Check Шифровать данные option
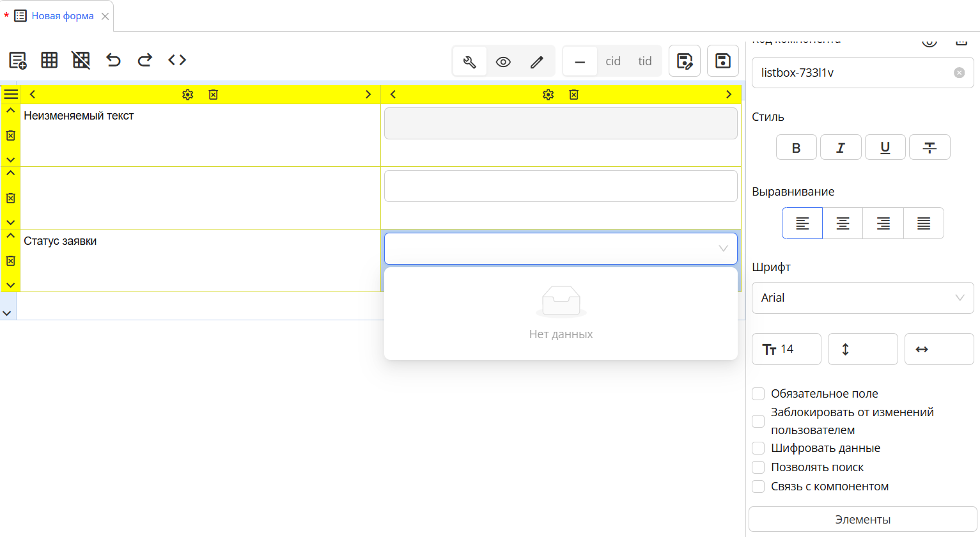 pyautogui.click(x=758, y=447)
